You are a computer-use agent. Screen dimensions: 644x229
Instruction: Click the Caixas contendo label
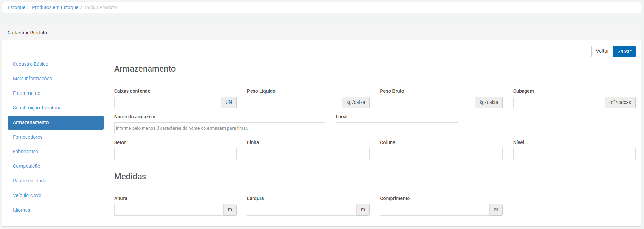132,91
